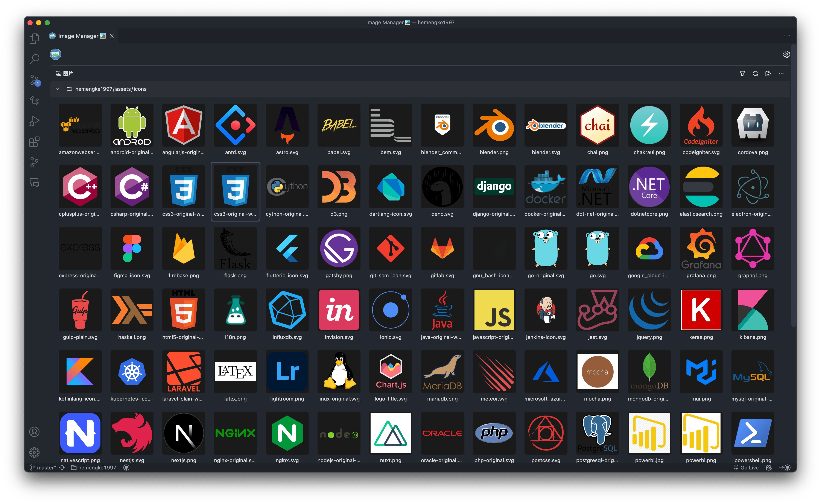Open the Extensions view

tap(34, 142)
